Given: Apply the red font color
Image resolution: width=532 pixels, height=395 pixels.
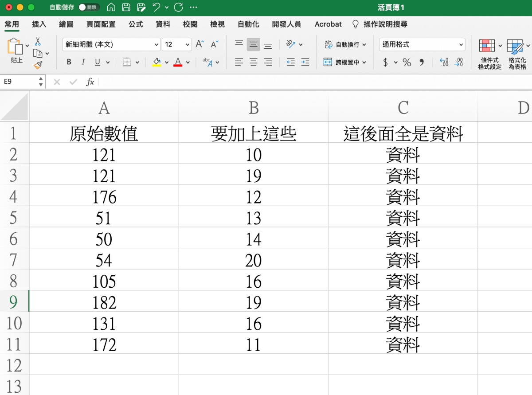Looking at the screenshot, I should pos(178,62).
